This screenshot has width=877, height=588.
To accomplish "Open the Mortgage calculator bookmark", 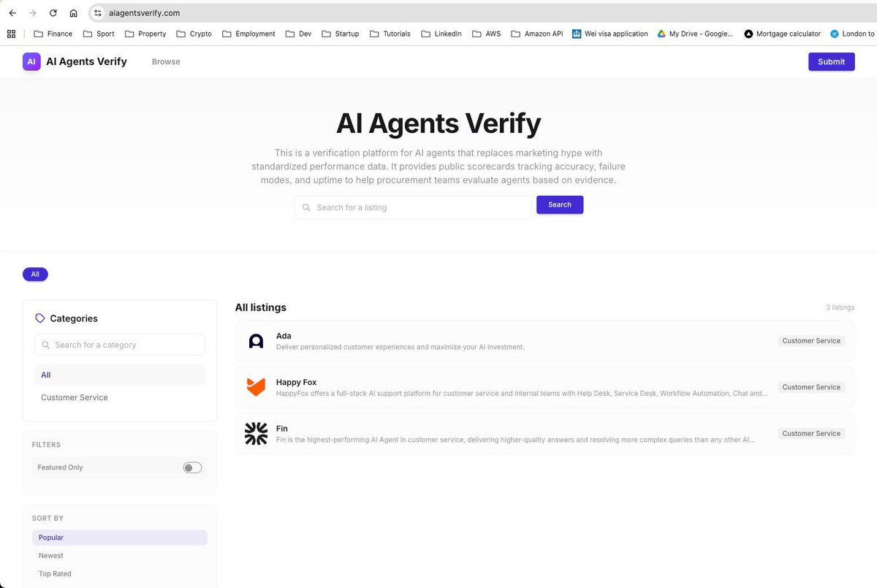I will [x=782, y=34].
